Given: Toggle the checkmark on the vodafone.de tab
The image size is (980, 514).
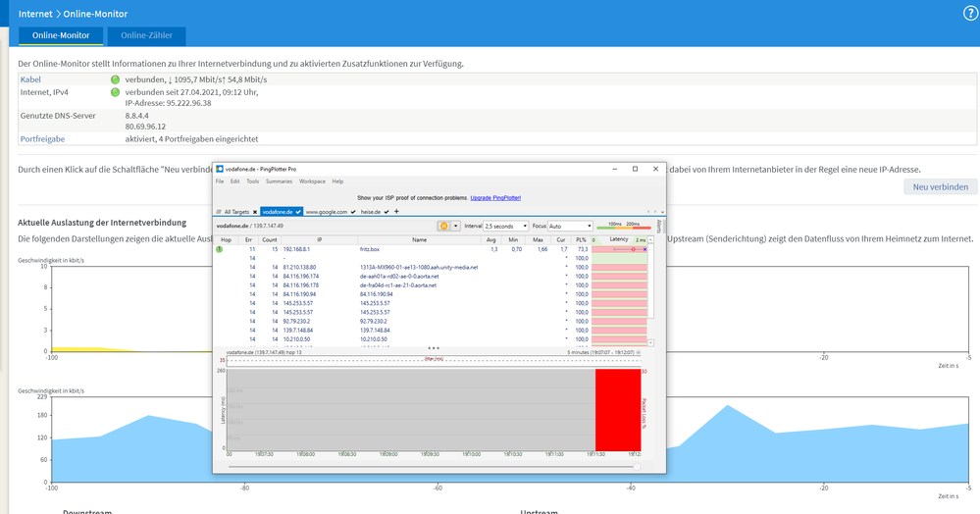Looking at the screenshot, I should coord(298,212).
